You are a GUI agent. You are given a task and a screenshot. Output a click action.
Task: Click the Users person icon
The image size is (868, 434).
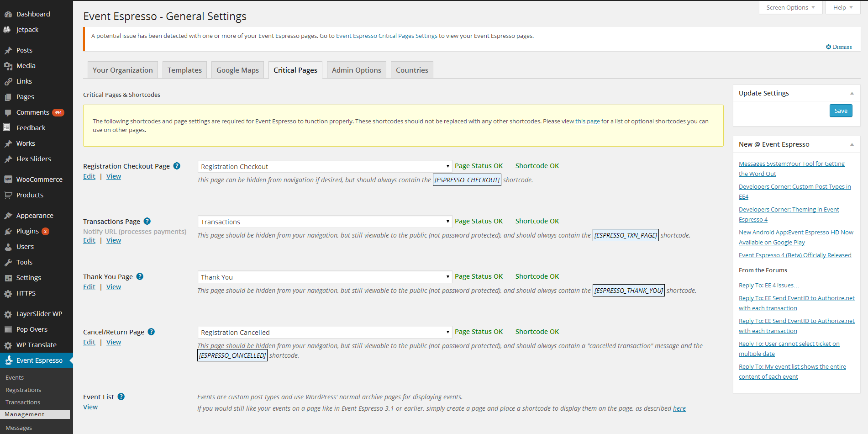[x=8, y=247]
